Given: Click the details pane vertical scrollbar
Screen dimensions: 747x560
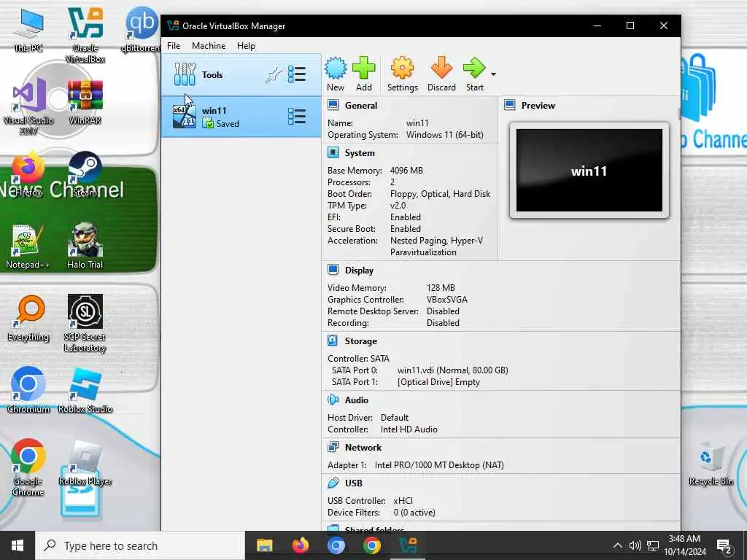Looking at the screenshot, I should 679,114.
